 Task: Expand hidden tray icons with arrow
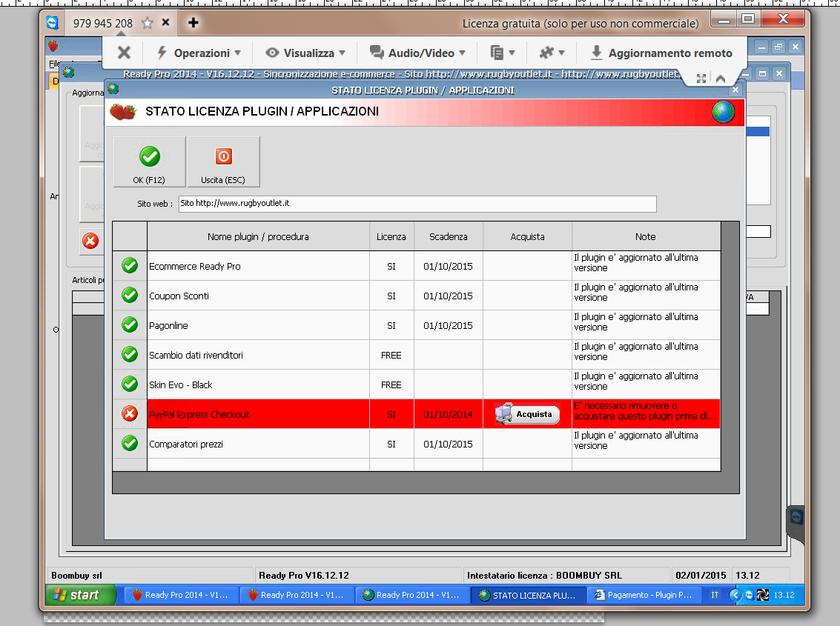pyautogui.click(x=735, y=595)
